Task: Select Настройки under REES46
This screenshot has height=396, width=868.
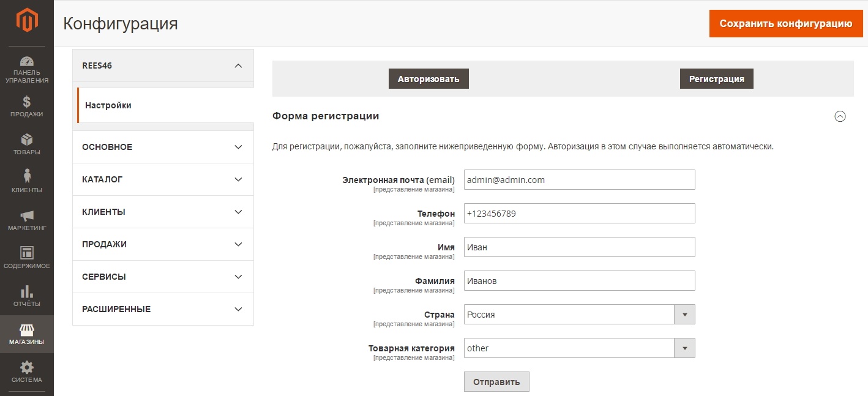Action: click(x=109, y=105)
